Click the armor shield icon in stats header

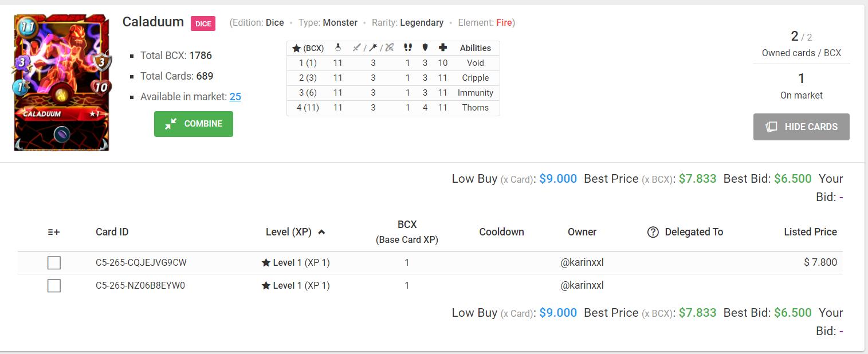(425, 48)
